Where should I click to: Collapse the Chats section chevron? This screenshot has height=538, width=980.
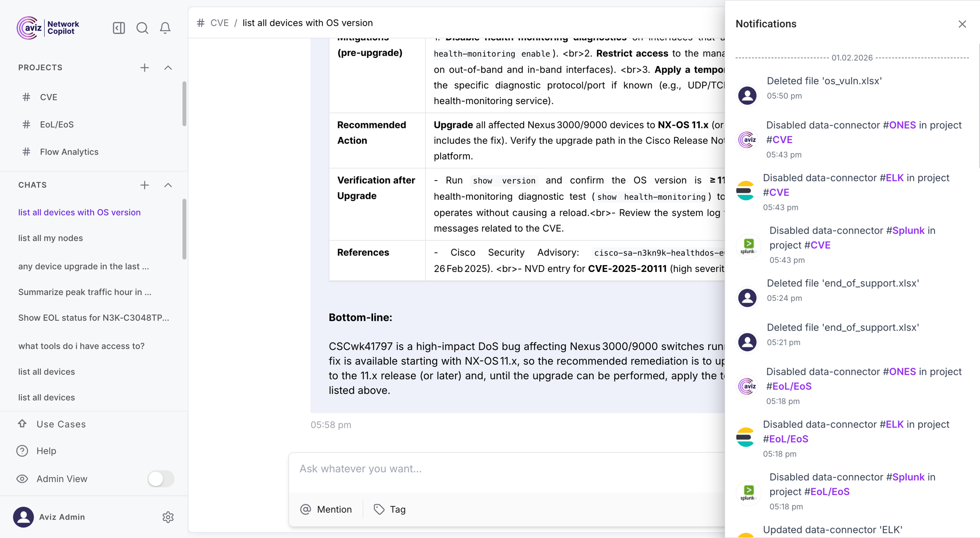coord(168,185)
